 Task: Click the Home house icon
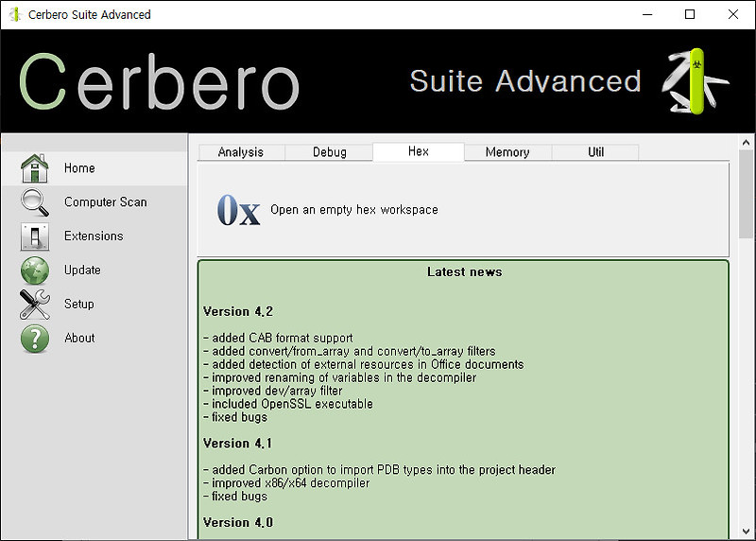click(x=35, y=168)
